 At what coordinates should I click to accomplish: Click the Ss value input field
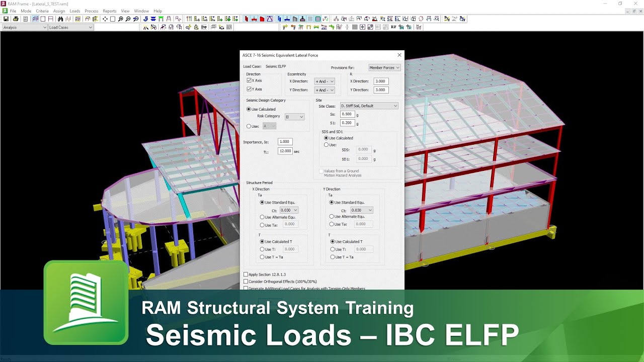tap(347, 114)
